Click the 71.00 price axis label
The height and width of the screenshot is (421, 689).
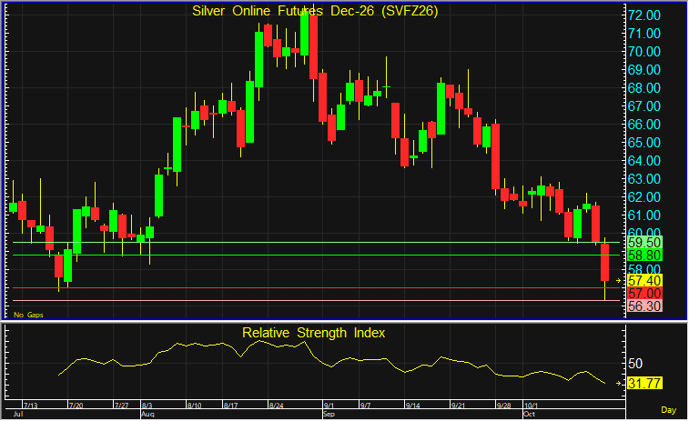tap(644, 33)
